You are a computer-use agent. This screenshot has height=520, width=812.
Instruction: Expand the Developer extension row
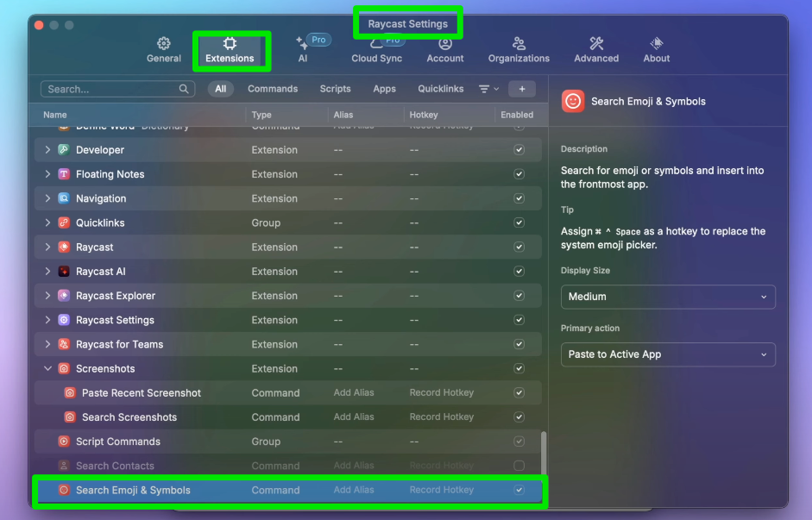pos(47,149)
